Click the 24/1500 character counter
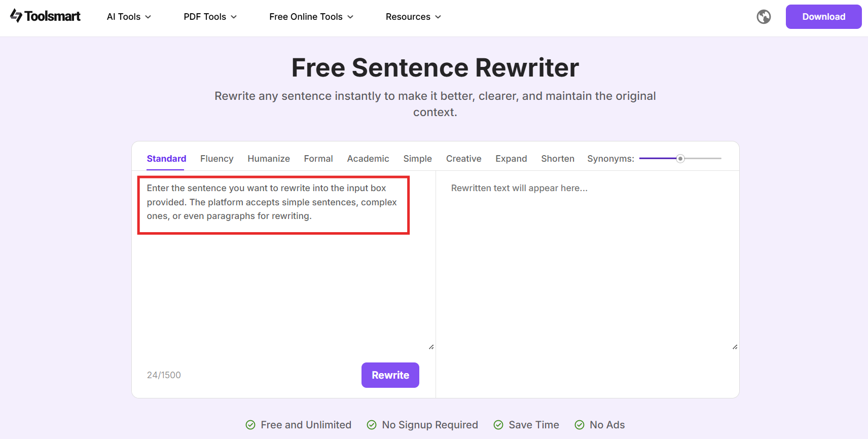This screenshot has height=439, width=868. point(164,375)
